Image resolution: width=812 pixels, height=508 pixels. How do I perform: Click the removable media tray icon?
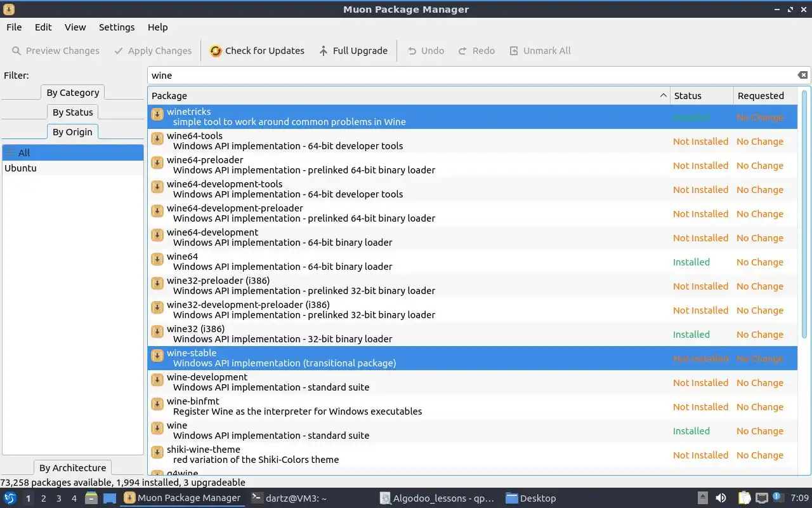coord(702,498)
